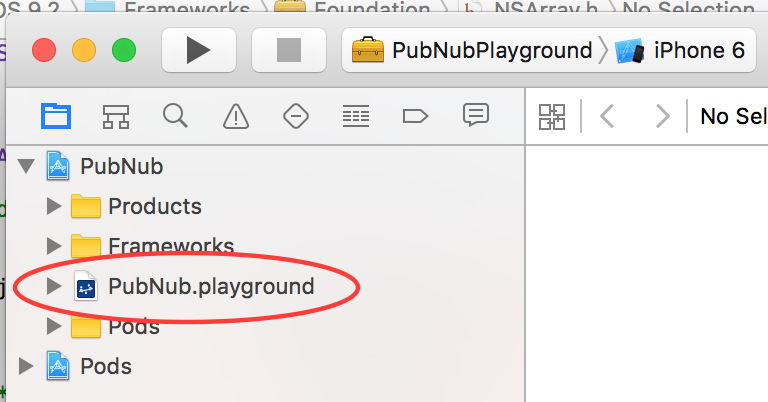Open the Test navigator diamond icon
The width and height of the screenshot is (768, 402).
coord(296,117)
